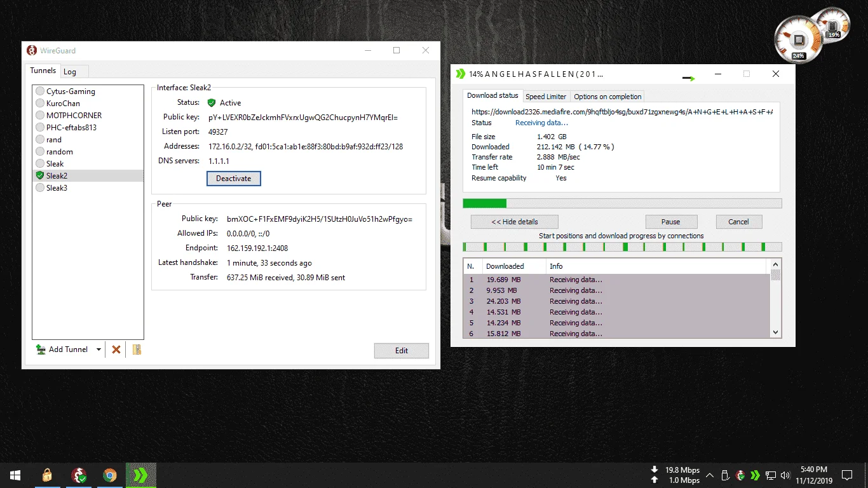The width and height of the screenshot is (868, 488).
Task: Select the Sleak3 tunnel
Action: point(88,188)
